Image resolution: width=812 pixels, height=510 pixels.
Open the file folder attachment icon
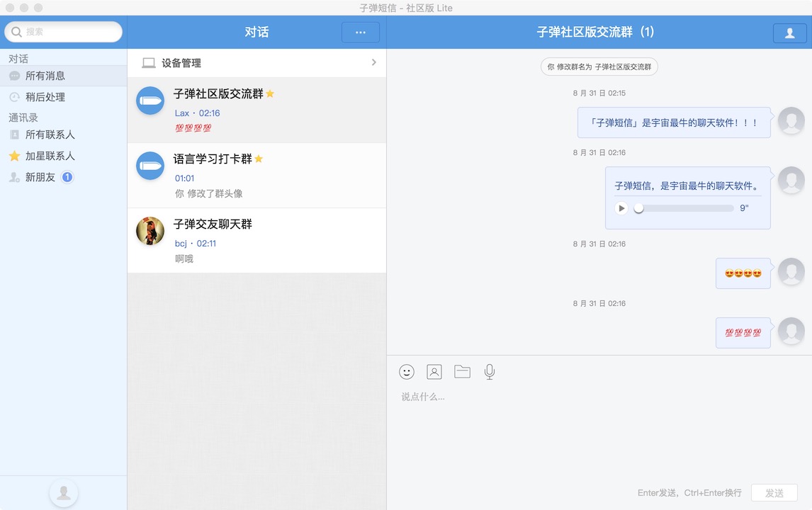462,371
